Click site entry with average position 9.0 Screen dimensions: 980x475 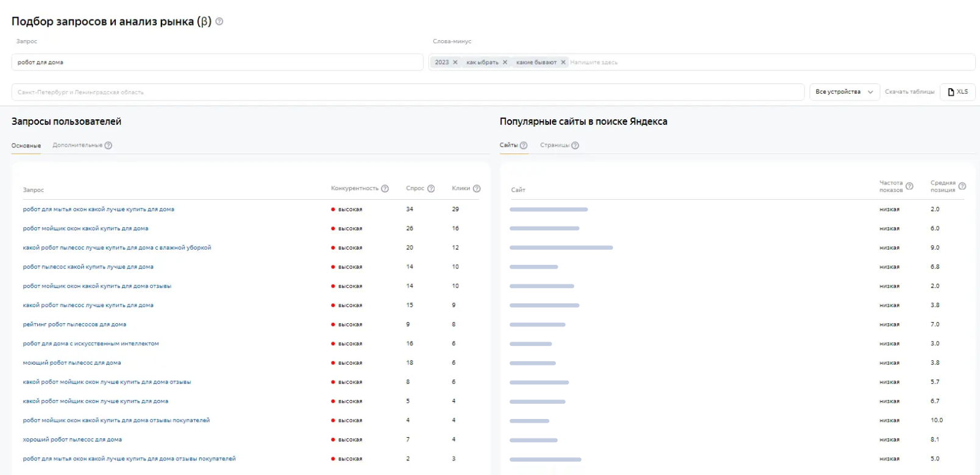pos(561,248)
